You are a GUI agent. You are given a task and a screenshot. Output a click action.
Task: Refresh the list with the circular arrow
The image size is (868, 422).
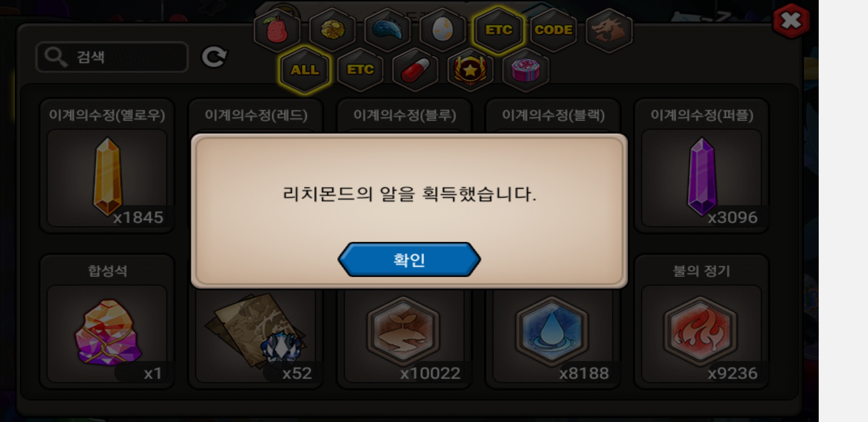pyautogui.click(x=214, y=57)
